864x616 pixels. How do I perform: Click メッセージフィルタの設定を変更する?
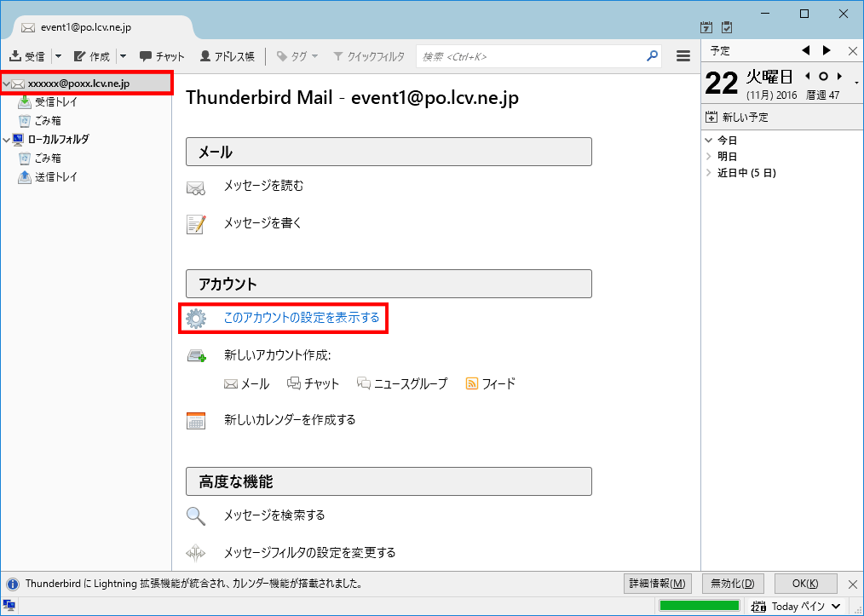pos(309,553)
